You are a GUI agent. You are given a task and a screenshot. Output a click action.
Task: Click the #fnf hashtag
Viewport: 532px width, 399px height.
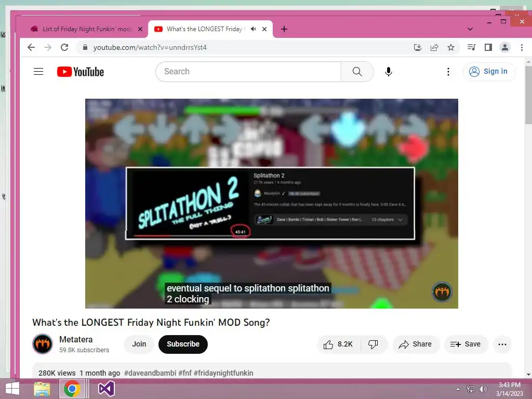(185, 373)
